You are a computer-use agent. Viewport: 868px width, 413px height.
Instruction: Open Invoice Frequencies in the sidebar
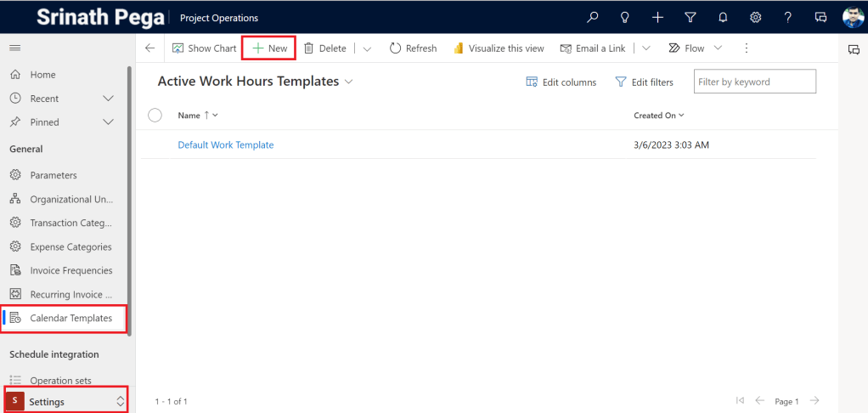tap(70, 270)
